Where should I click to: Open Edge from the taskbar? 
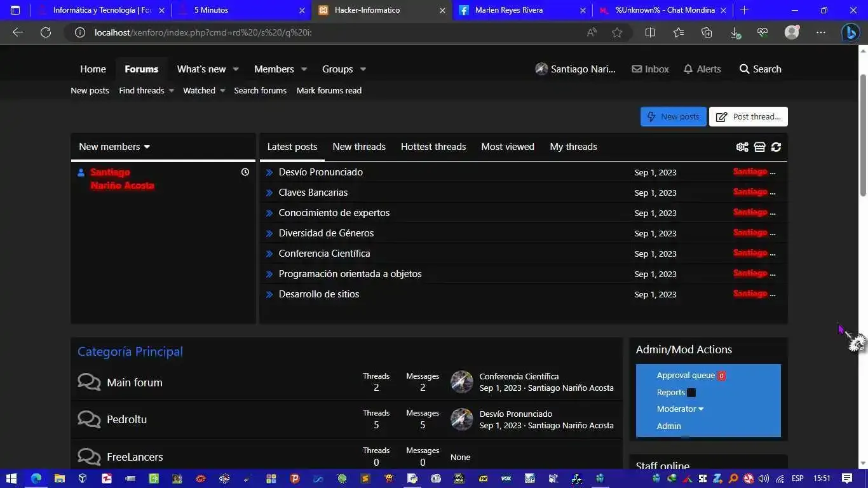click(36, 478)
